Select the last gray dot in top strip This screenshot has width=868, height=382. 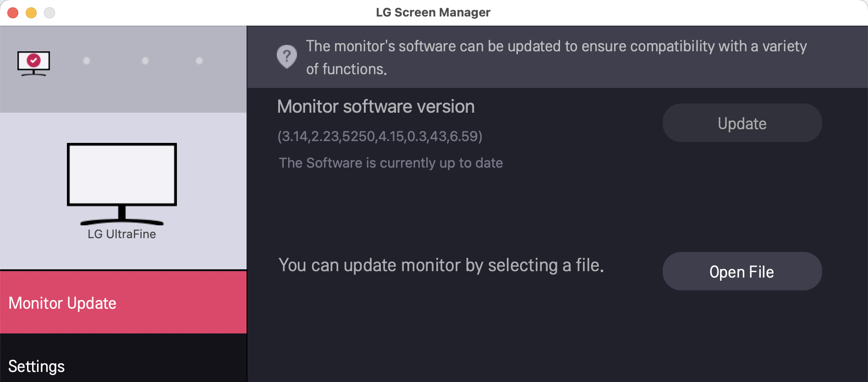199,60
